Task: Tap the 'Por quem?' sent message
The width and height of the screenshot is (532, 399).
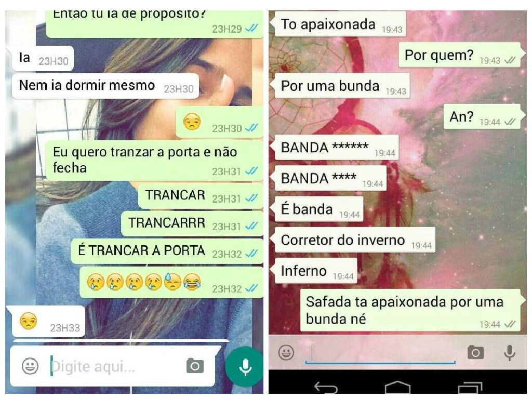Action: [460, 55]
